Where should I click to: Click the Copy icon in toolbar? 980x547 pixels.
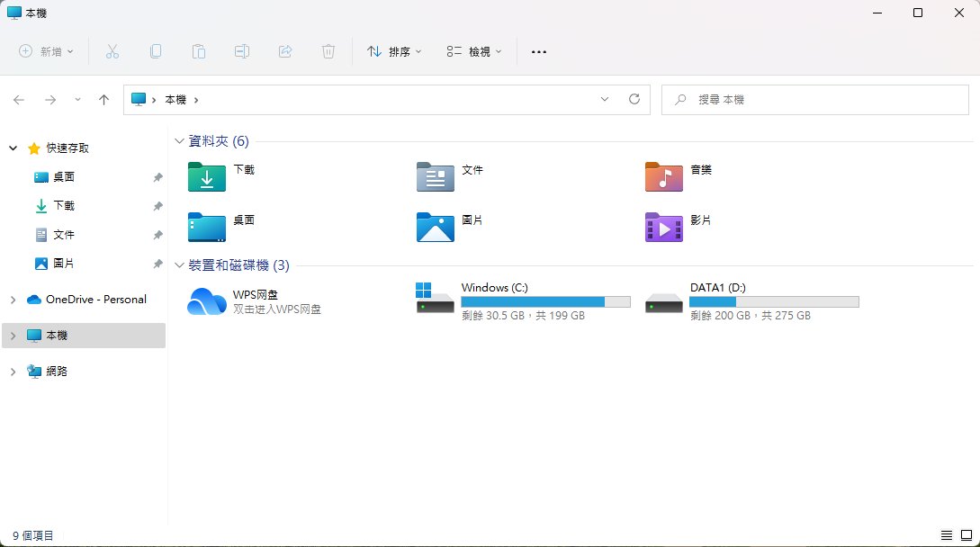tap(156, 51)
